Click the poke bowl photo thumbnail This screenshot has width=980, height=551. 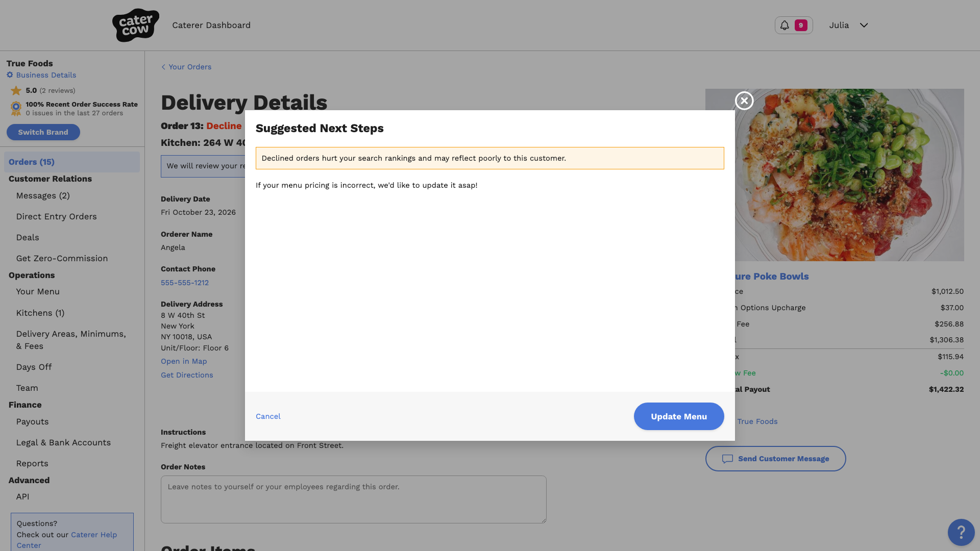[849, 175]
